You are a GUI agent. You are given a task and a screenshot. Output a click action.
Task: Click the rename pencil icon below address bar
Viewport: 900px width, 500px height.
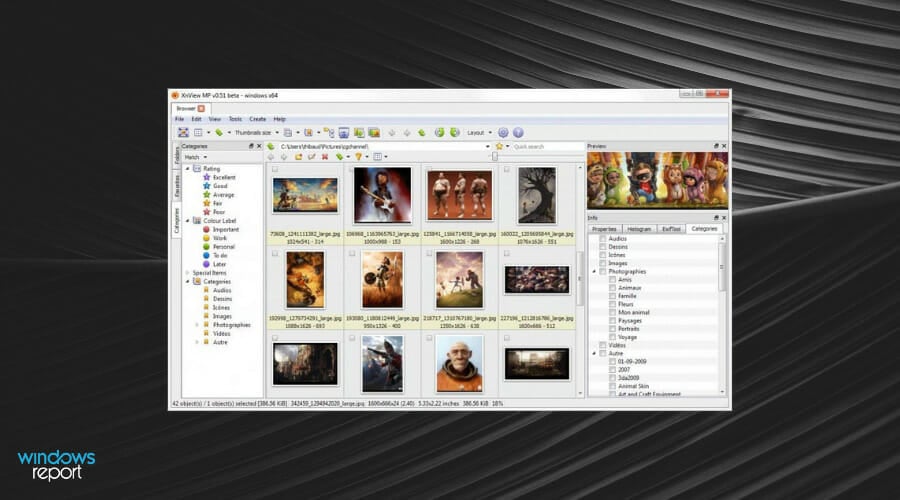[x=311, y=157]
